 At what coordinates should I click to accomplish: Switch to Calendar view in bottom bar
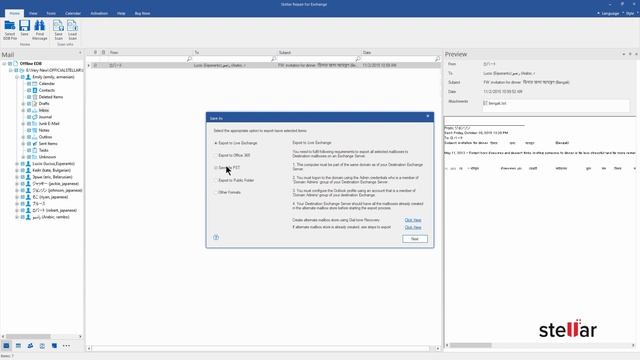[18, 346]
